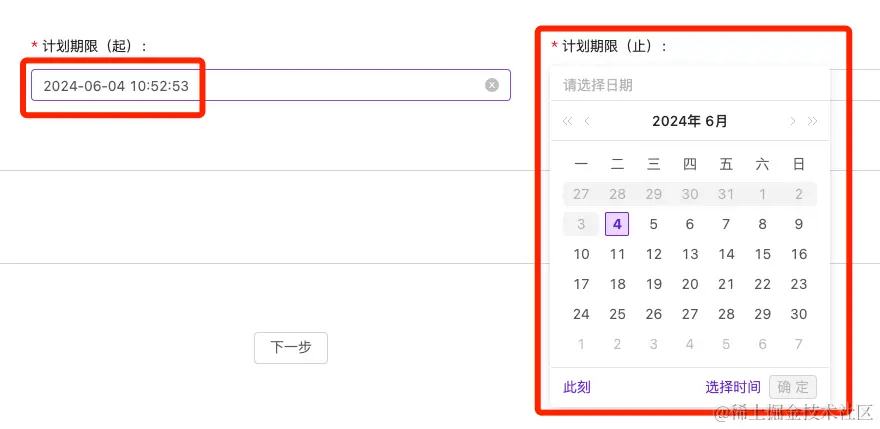Open 选择时间 time selector
This screenshot has width=880, height=429.
click(x=732, y=387)
